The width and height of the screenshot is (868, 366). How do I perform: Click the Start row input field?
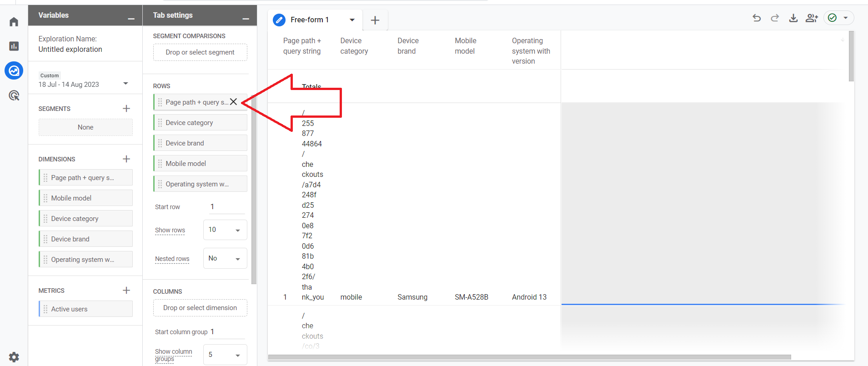coord(227,207)
